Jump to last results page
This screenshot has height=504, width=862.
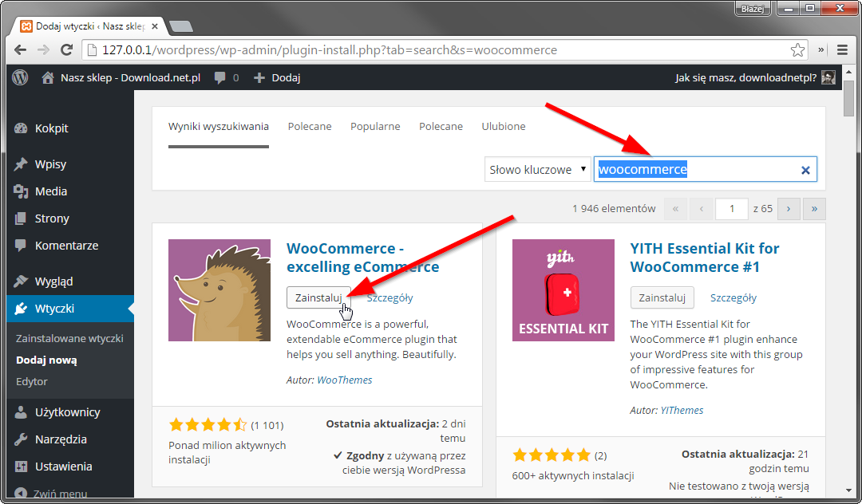pyautogui.click(x=814, y=209)
